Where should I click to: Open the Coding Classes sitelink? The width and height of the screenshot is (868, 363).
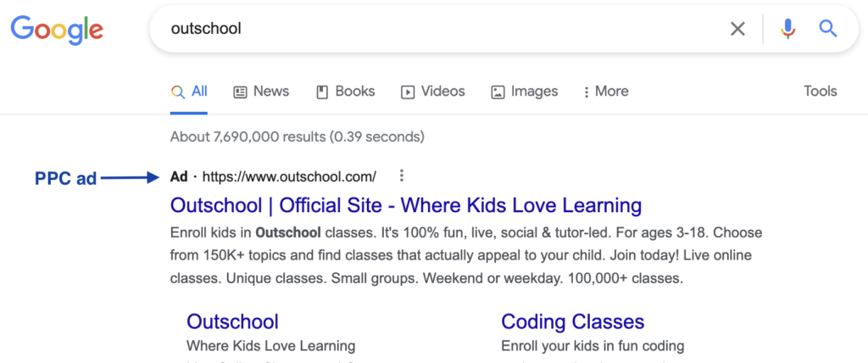[572, 322]
